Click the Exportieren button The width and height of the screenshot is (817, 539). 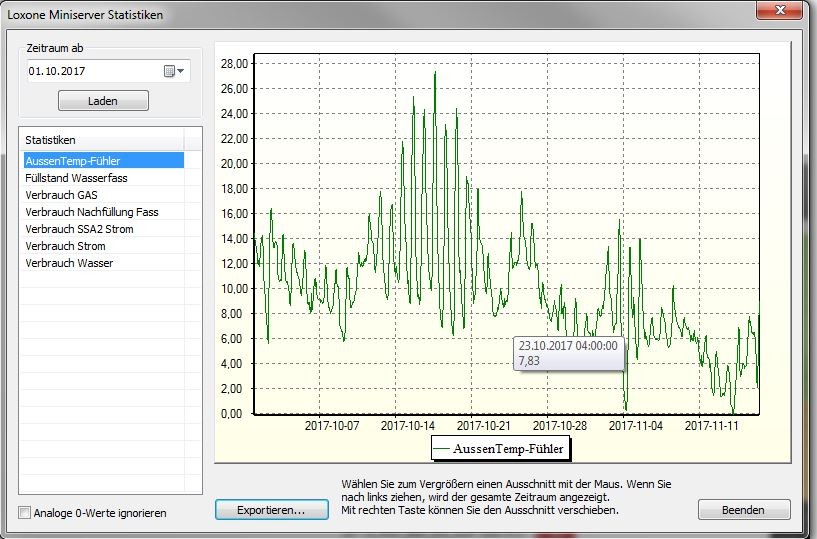point(272,510)
